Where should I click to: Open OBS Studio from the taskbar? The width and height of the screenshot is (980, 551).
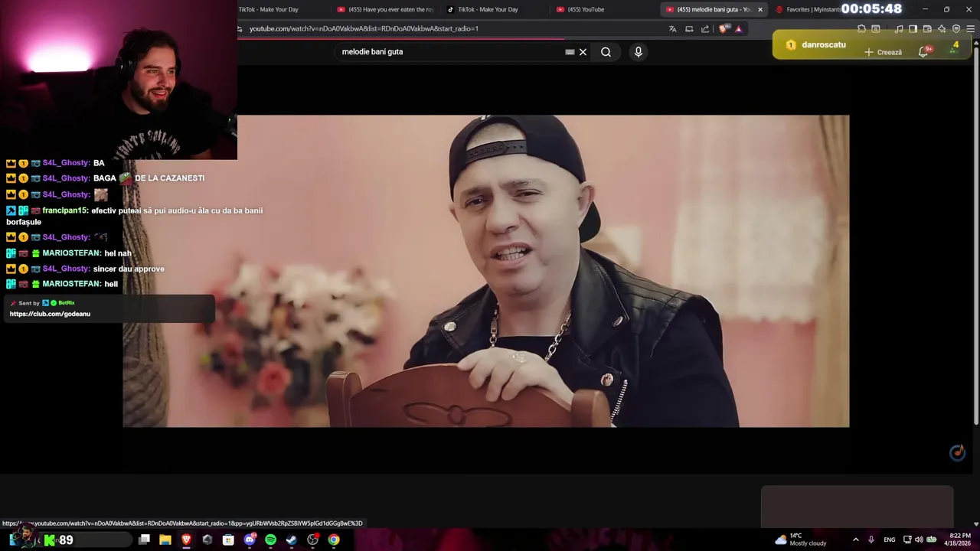(312, 540)
